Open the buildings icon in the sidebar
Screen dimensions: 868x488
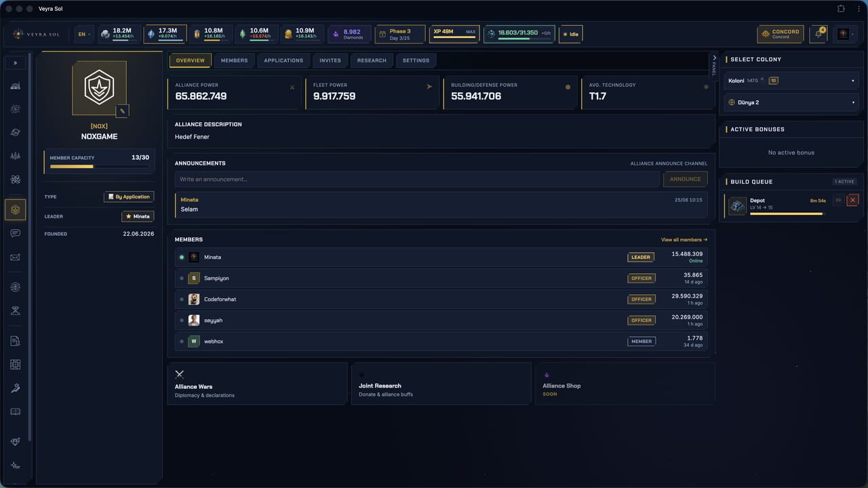[x=15, y=86]
